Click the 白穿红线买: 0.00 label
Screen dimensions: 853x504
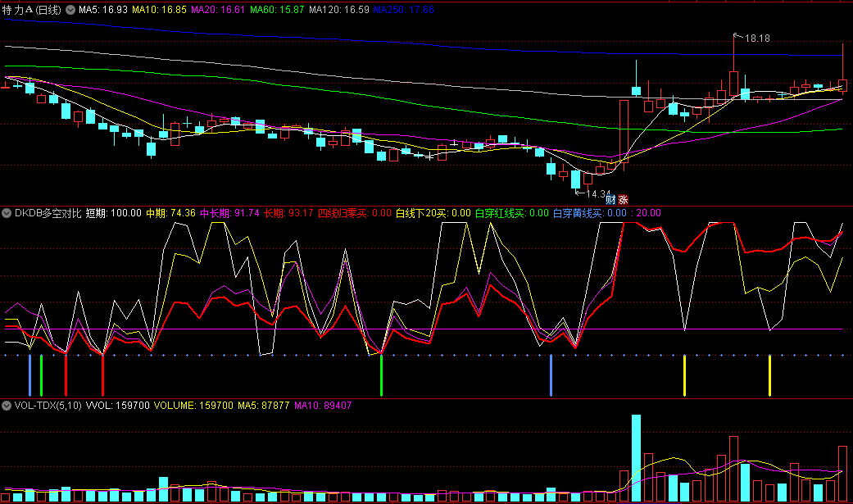[512, 213]
